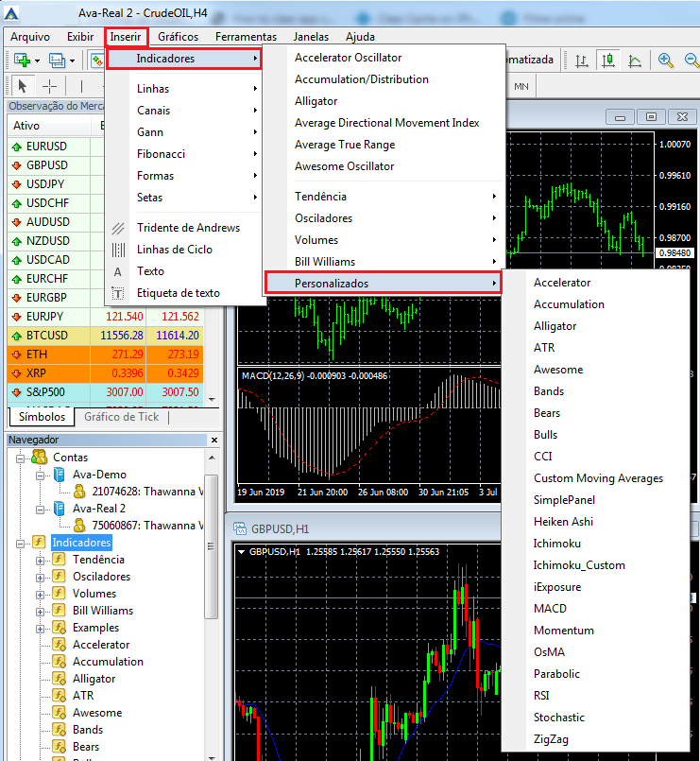
Task: Click the new chart toolbar icon
Action: click(x=22, y=61)
